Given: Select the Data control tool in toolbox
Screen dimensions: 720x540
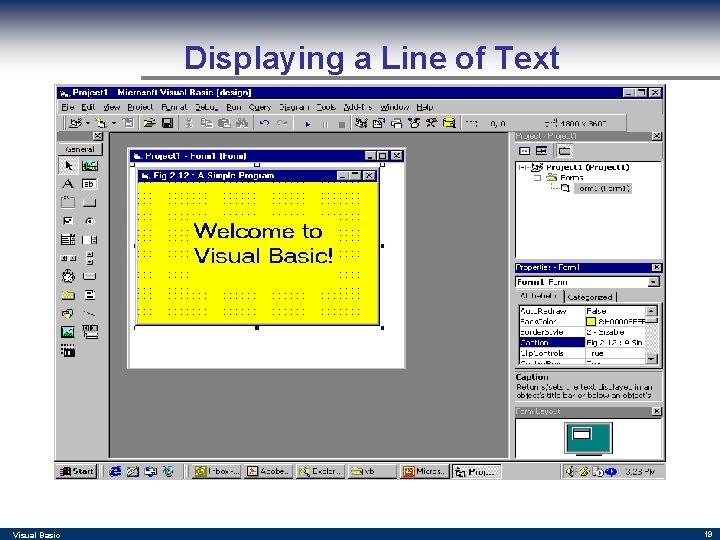Looking at the screenshot, I should 90,332.
